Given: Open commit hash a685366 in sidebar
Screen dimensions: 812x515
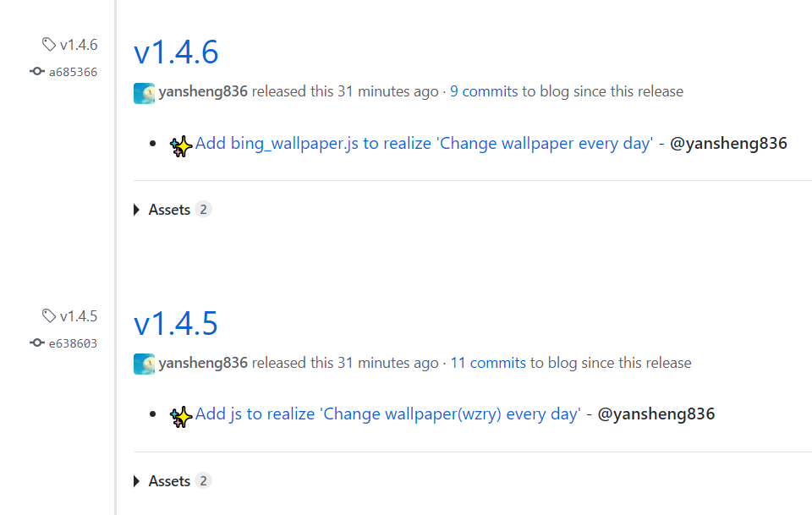Looking at the screenshot, I should point(73,72).
